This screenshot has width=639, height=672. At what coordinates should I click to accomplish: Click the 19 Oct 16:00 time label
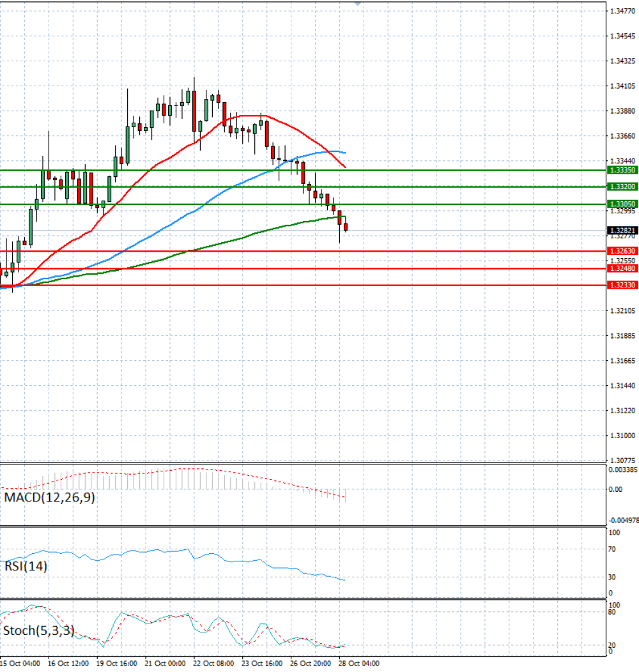tap(117, 664)
